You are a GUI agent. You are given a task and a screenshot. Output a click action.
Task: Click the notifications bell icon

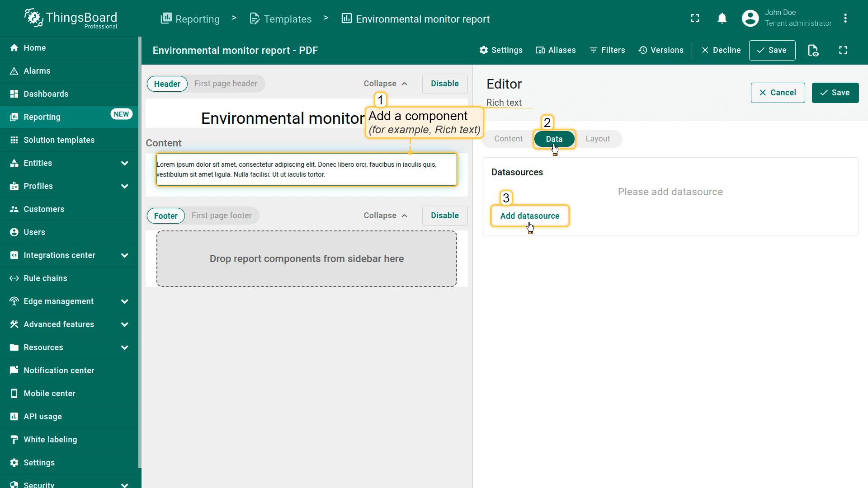(x=722, y=19)
